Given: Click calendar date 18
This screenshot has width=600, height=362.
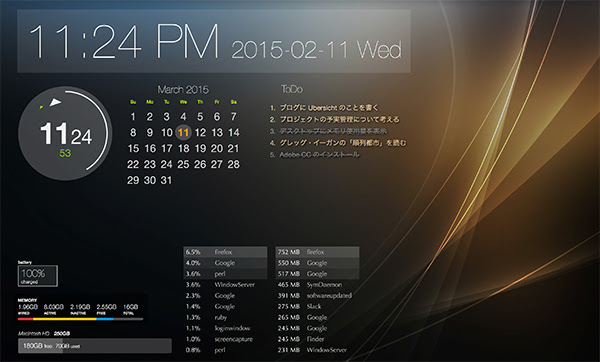Looking at the screenshot, I should coord(183,148).
